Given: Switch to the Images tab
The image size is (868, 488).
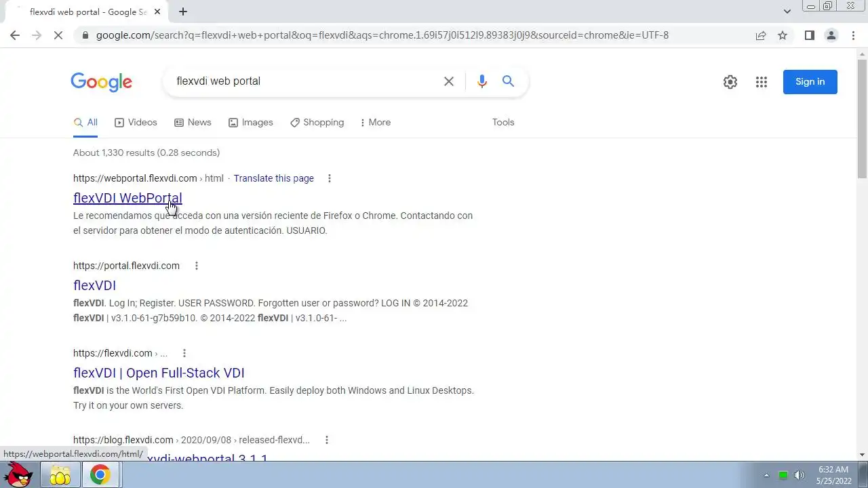Looking at the screenshot, I should 250,122.
